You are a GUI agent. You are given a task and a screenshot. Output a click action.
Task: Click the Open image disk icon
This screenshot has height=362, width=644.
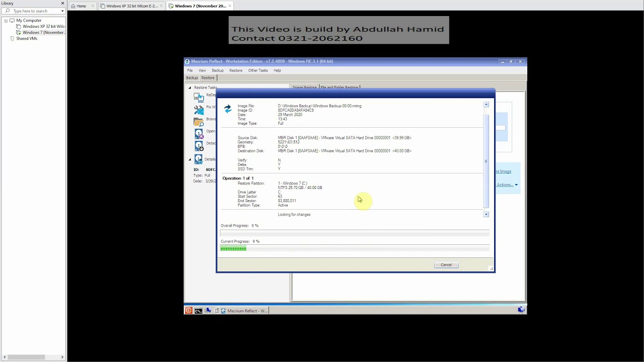(199, 133)
